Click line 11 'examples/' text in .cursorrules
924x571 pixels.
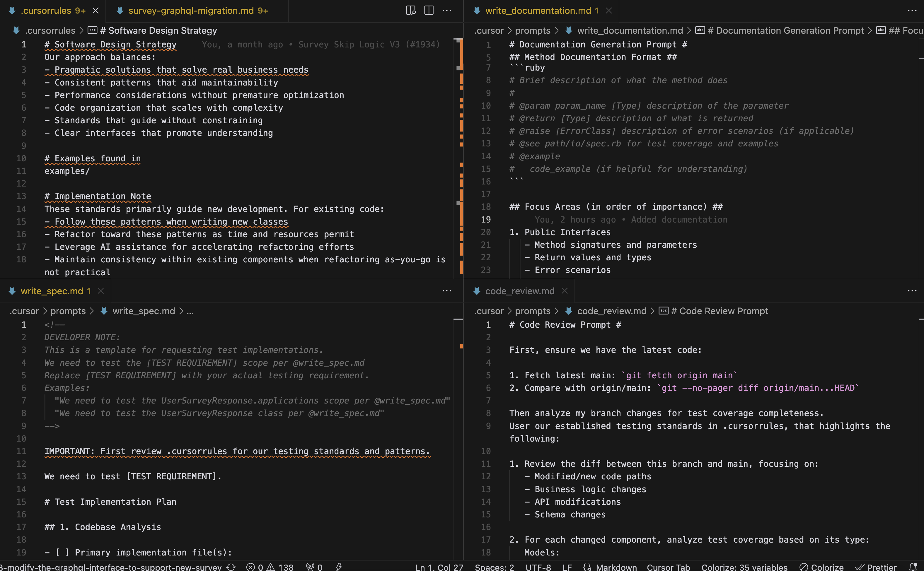click(67, 171)
